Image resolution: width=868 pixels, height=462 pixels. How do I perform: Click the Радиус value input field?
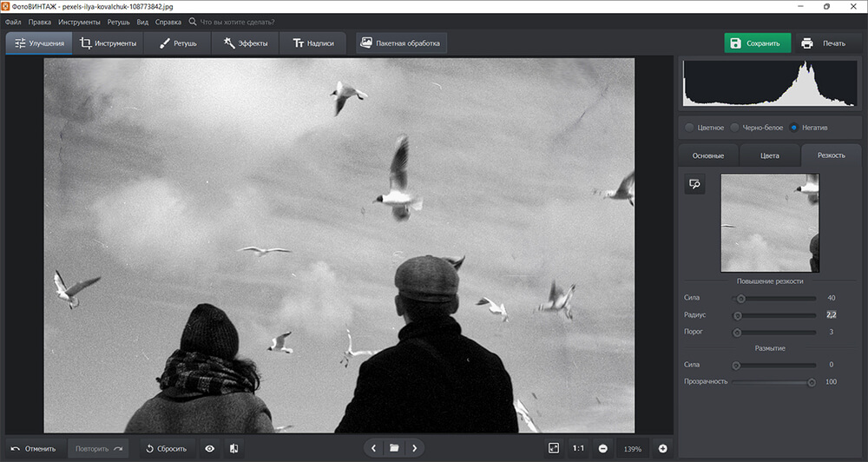pos(832,314)
